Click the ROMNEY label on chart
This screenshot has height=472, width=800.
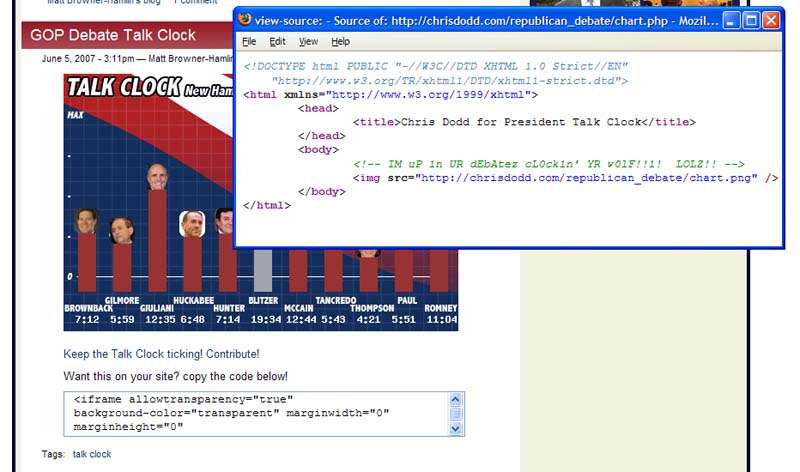[x=441, y=308]
